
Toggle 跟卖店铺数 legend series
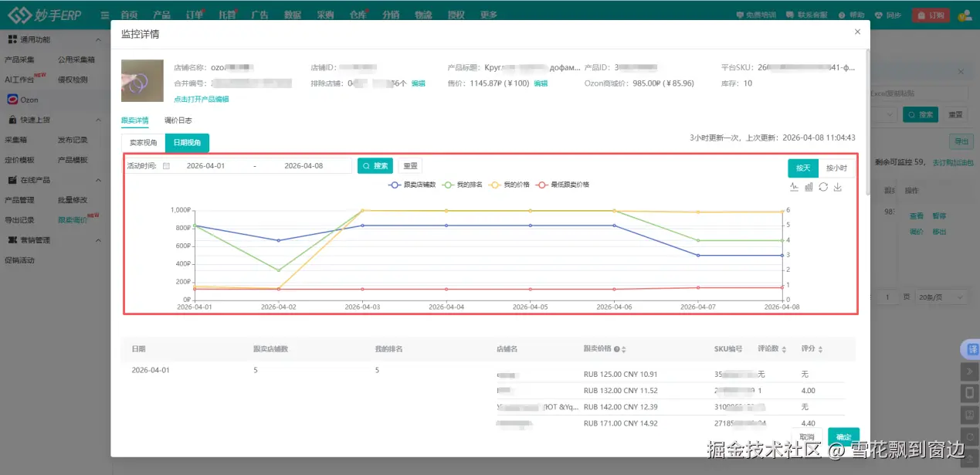pos(412,185)
